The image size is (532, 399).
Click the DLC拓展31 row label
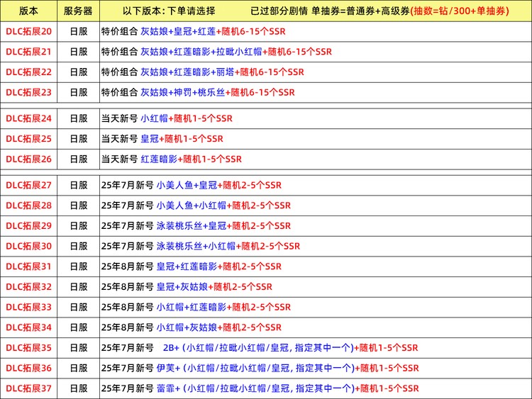point(28,266)
